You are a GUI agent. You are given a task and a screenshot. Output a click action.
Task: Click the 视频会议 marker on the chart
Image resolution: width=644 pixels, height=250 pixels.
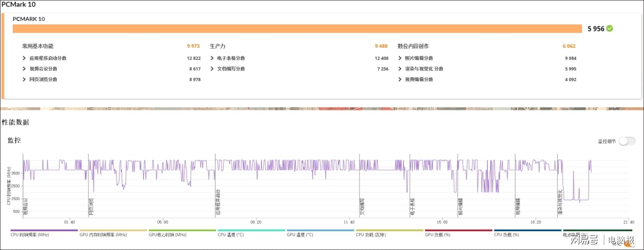pyautogui.click(x=26, y=206)
